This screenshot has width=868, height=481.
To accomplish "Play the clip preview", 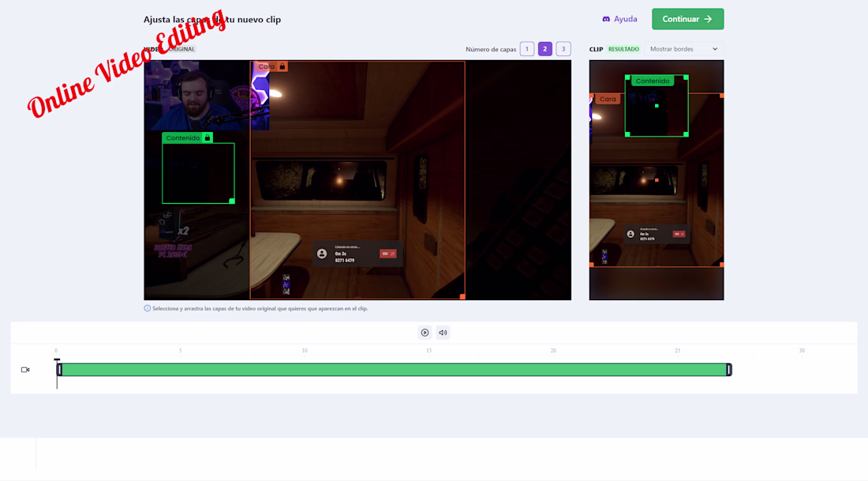I will [425, 333].
